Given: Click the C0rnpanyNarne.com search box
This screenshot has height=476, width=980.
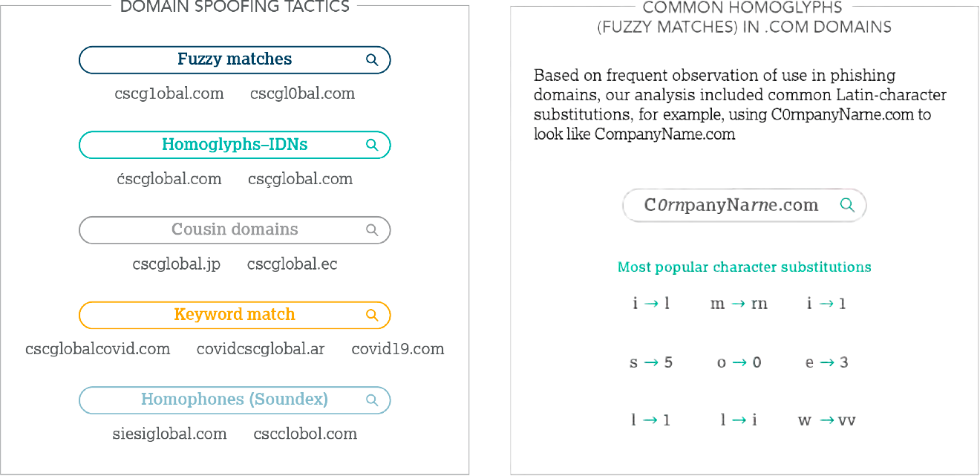Looking at the screenshot, I should [745, 205].
